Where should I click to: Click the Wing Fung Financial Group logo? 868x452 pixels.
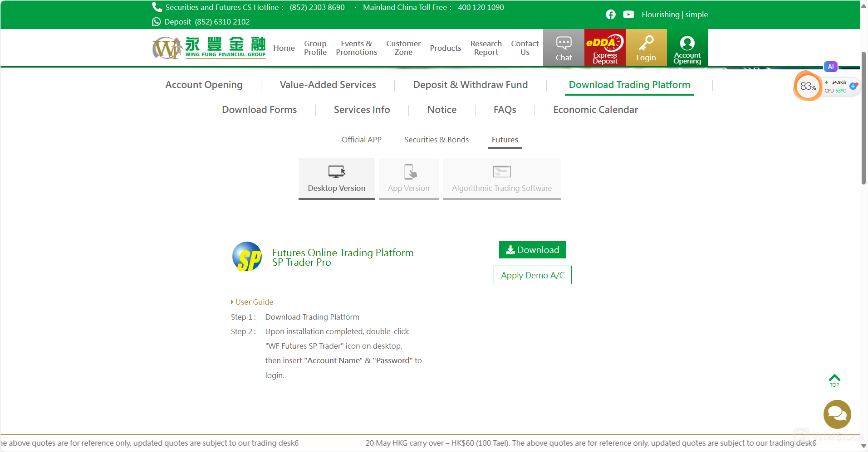coord(209,48)
